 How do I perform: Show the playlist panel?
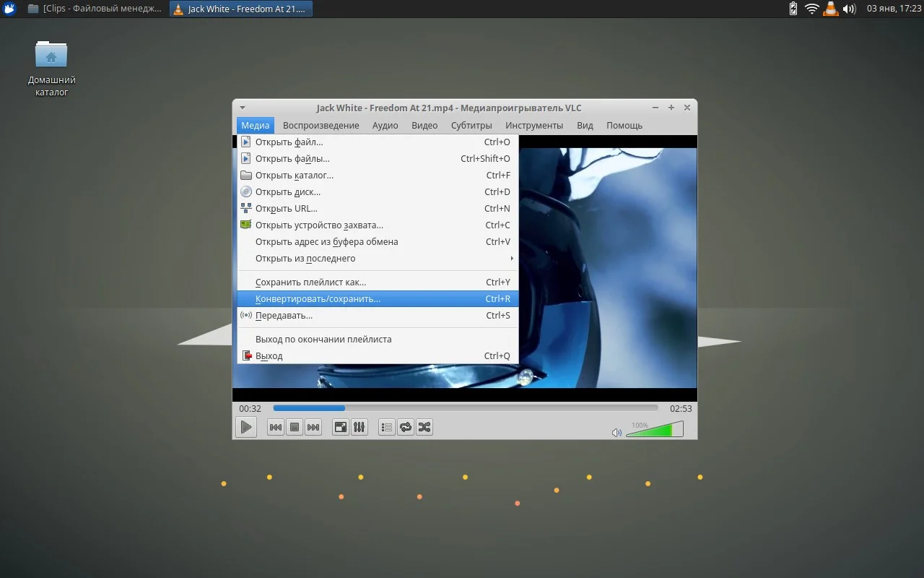(386, 428)
